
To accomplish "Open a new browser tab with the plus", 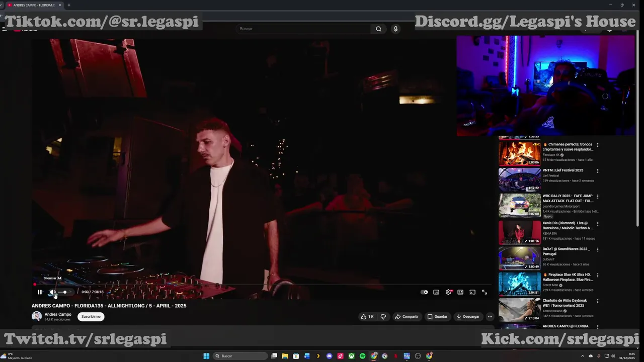I will pyautogui.click(x=69, y=5).
